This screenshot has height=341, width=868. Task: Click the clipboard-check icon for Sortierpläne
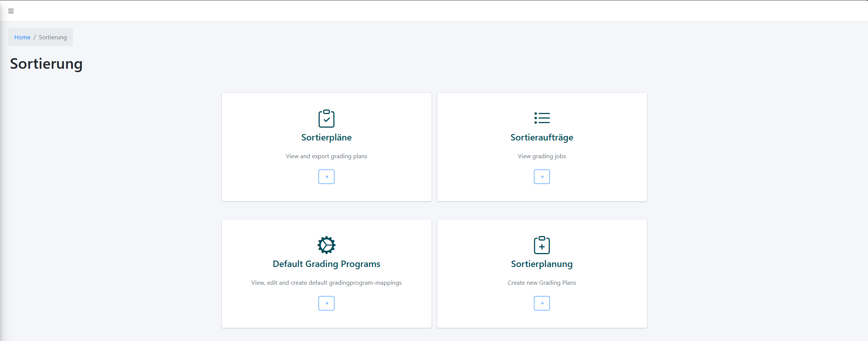[326, 119]
